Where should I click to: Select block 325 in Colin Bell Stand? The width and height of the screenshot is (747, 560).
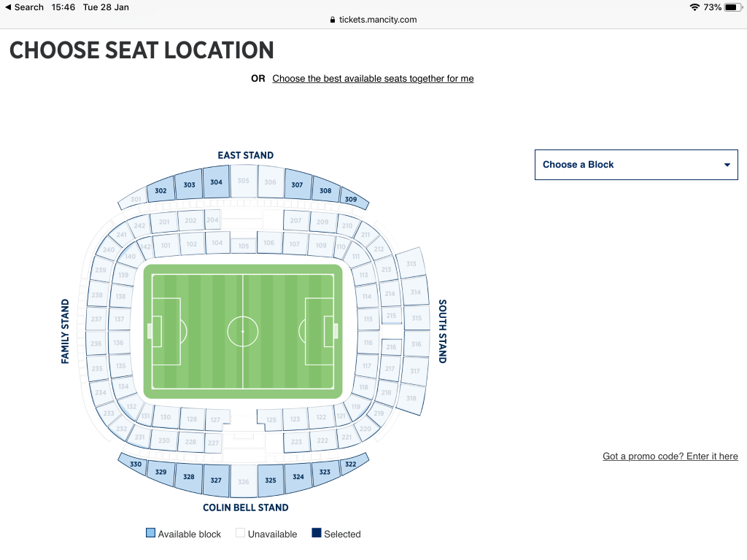click(271, 481)
